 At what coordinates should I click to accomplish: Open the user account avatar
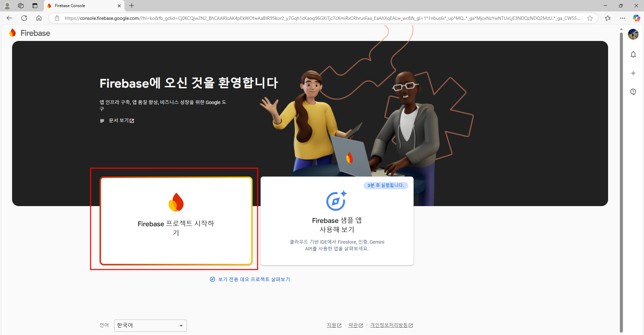(x=633, y=34)
